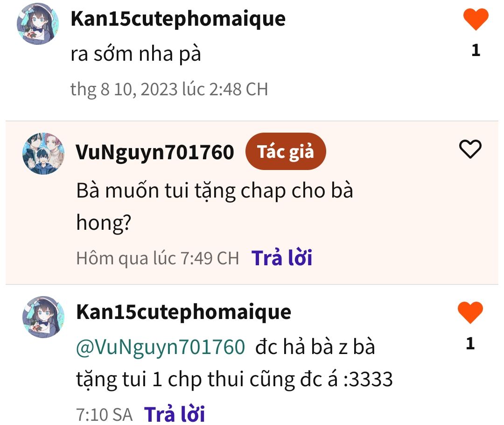Tap the 'Tác giả' author badge
Image resolution: width=504 pixels, height=425 pixels.
coord(286,151)
